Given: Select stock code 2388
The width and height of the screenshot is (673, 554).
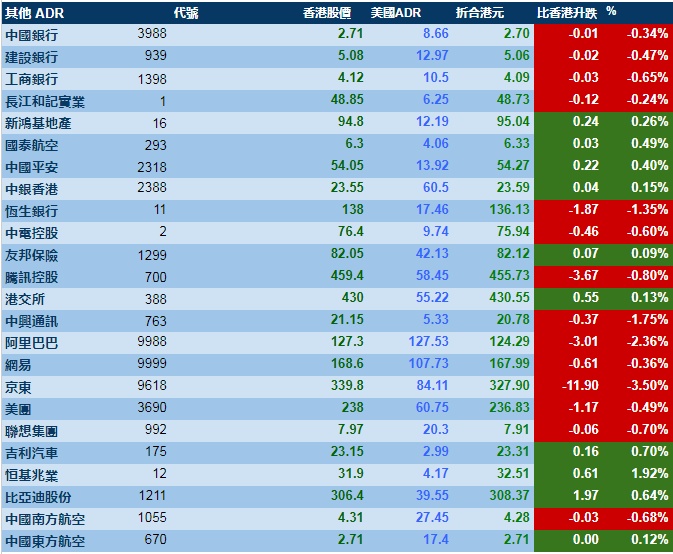Looking at the screenshot, I should tap(152, 188).
